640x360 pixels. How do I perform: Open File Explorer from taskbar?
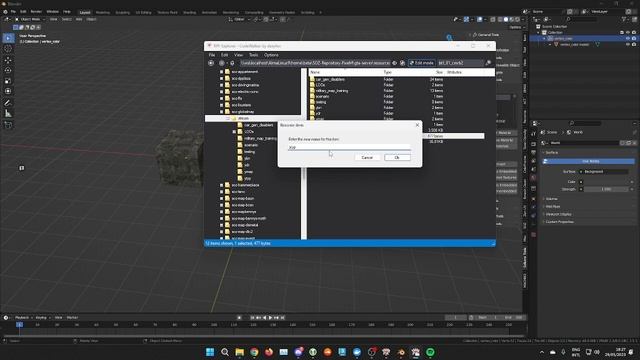point(239,352)
